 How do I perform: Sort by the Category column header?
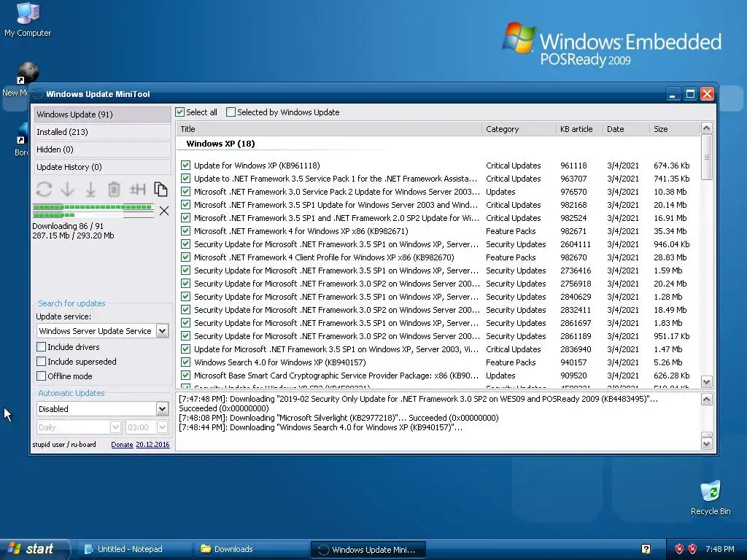point(519,129)
